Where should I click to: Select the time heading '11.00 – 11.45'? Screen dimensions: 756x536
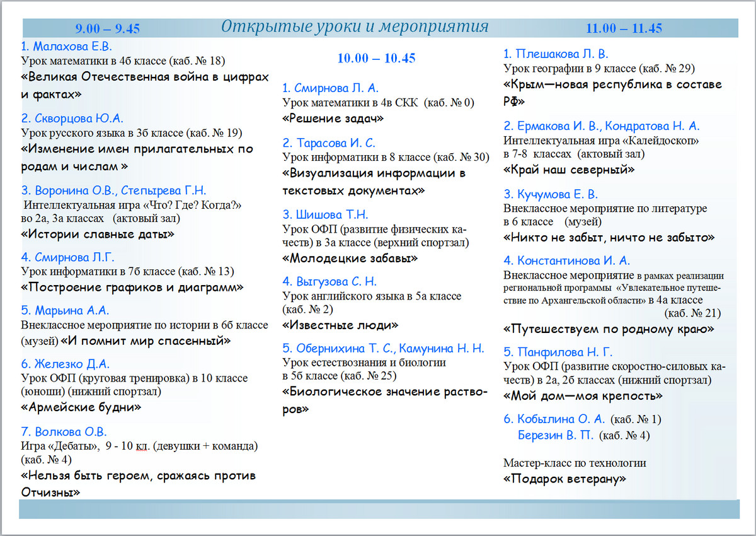pos(624,28)
